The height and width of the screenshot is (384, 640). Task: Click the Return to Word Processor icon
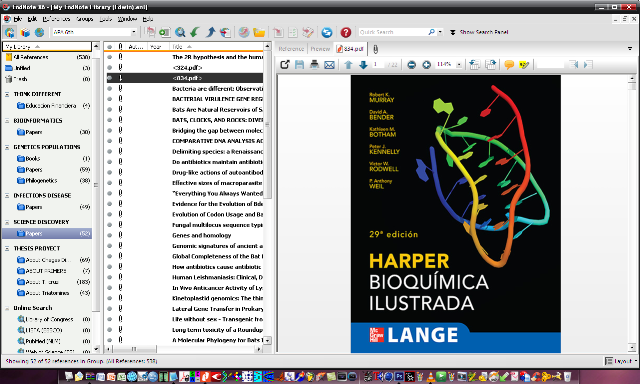pyautogui.click(x=308, y=32)
